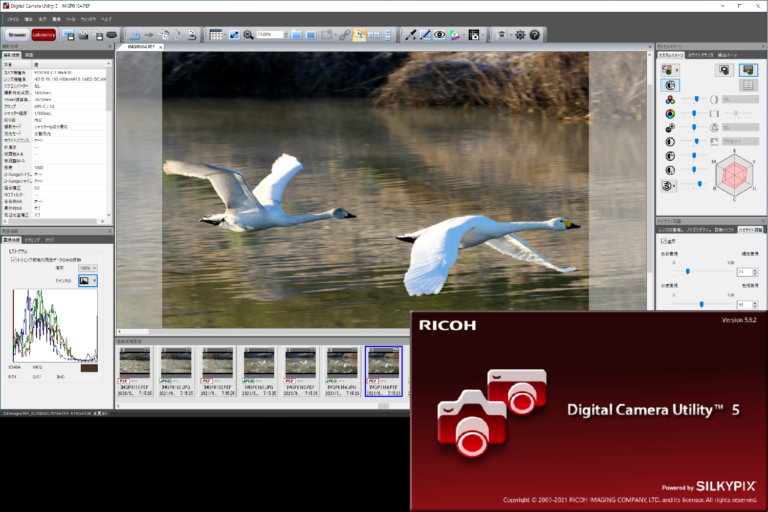Select the IMGP0152.JPG thumbnail
The image size is (768, 512).
(176, 371)
